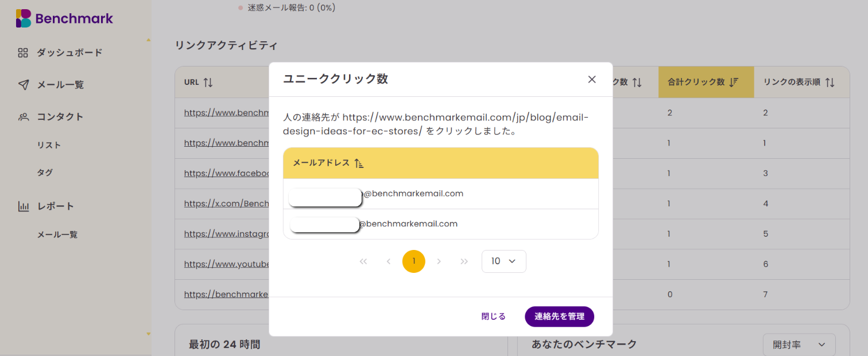Click display order value 7
Screen dimensions: 868x356
pos(766,295)
